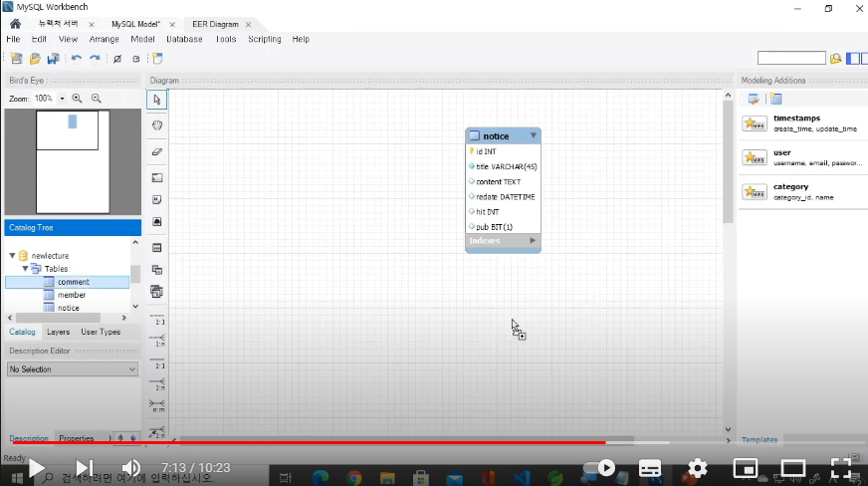Open the Templates tab
Image resolution: width=868 pixels, height=486 pixels.
pyautogui.click(x=759, y=440)
